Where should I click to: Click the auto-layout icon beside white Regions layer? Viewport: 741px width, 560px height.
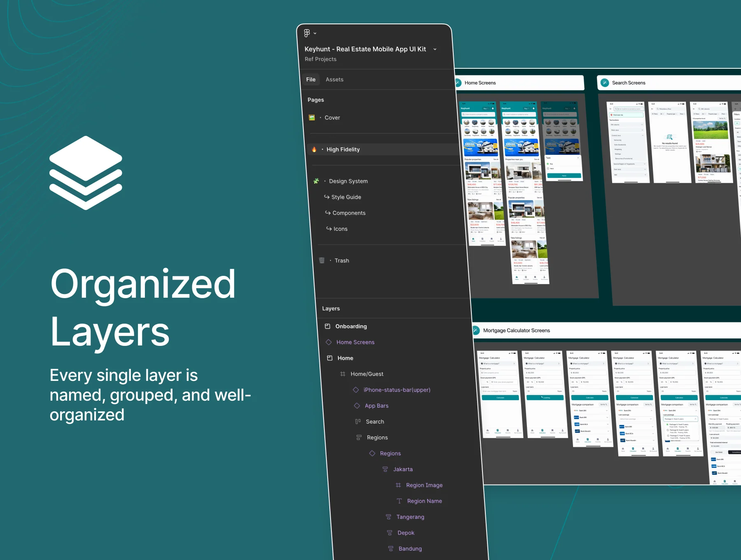pyautogui.click(x=359, y=437)
